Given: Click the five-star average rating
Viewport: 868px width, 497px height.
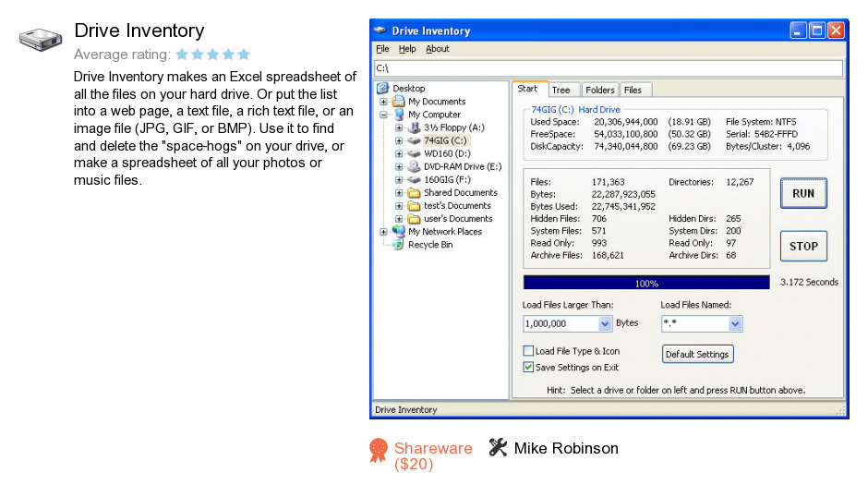Looking at the screenshot, I should click(213, 55).
